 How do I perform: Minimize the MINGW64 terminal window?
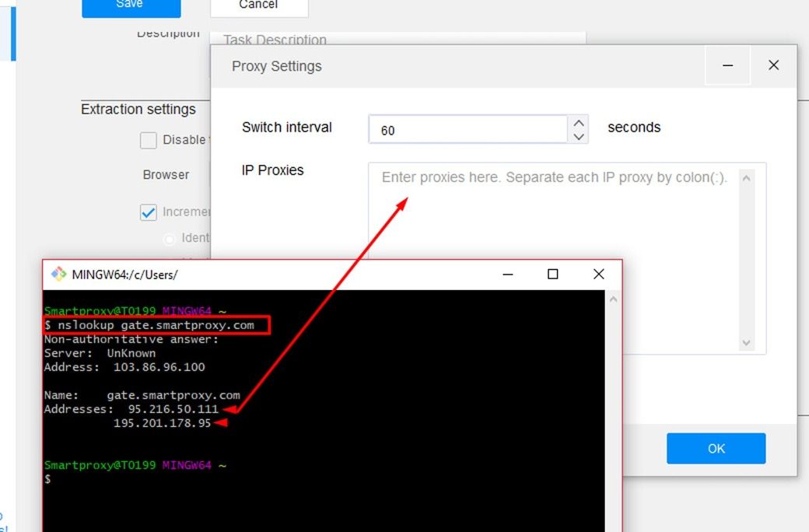(508, 274)
